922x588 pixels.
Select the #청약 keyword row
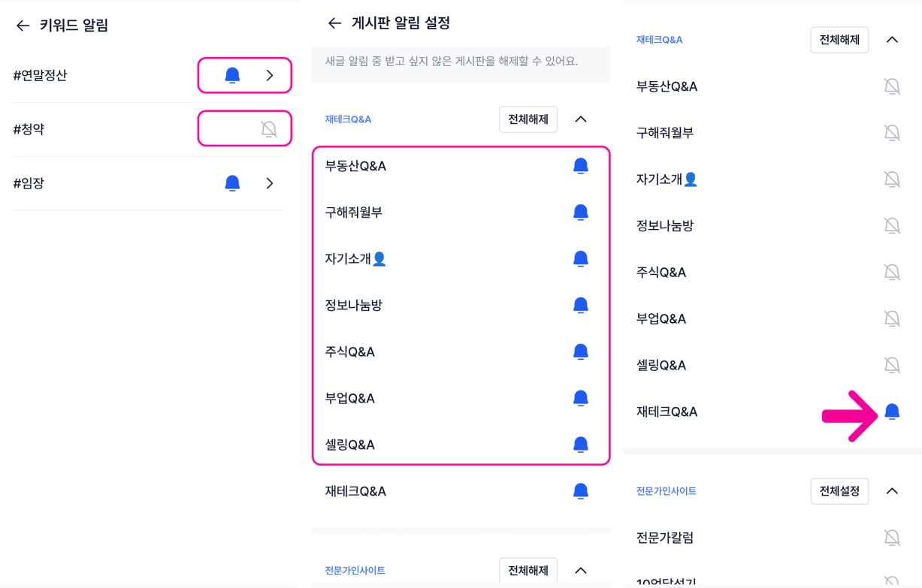point(29,129)
